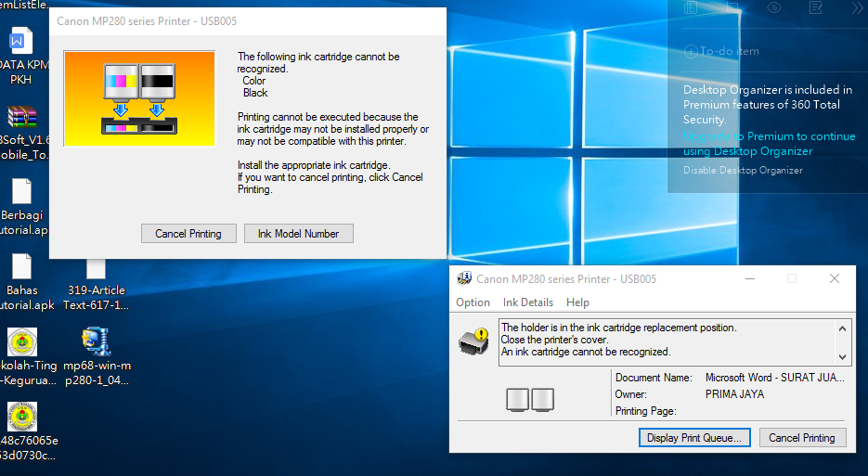Click the 'Black' cartridge text in the dialog
Image resolution: width=868 pixels, height=476 pixels.
[x=255, y=93]
